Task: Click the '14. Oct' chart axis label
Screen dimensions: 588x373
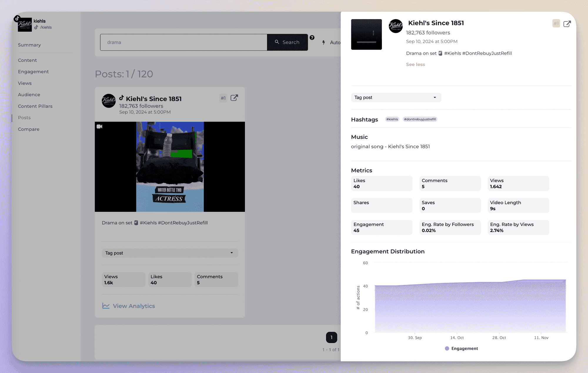Action: [457, 338]
